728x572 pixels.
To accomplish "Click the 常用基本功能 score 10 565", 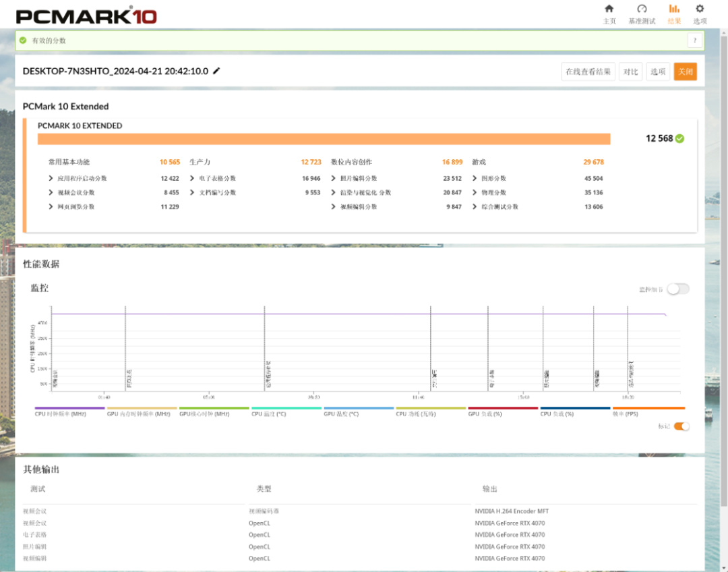I will tap(169, 162).
